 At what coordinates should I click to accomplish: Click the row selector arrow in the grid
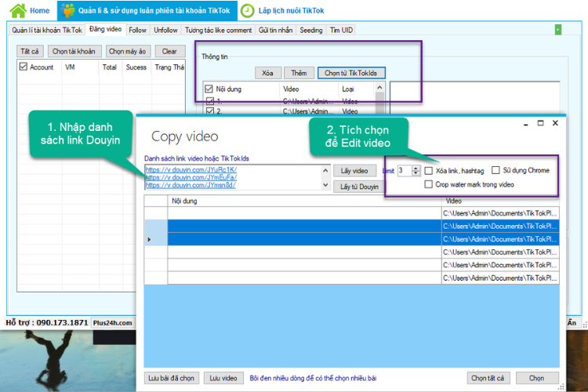149,239
